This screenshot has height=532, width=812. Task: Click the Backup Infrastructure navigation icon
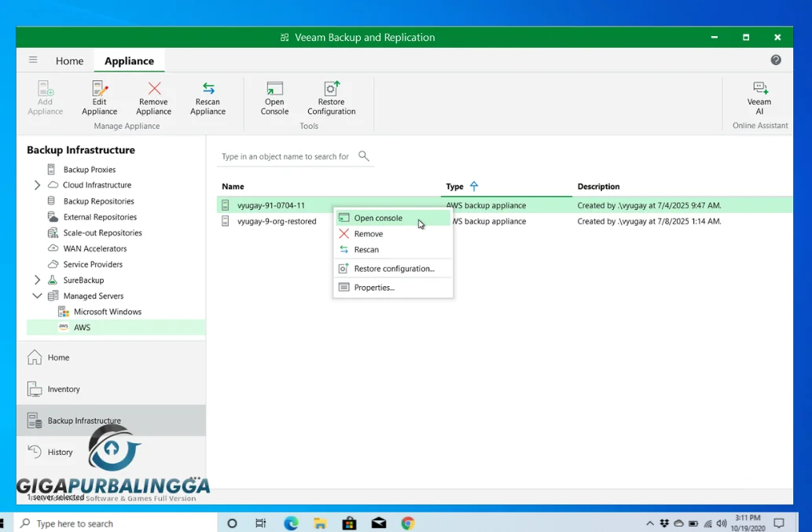point(35,420)
